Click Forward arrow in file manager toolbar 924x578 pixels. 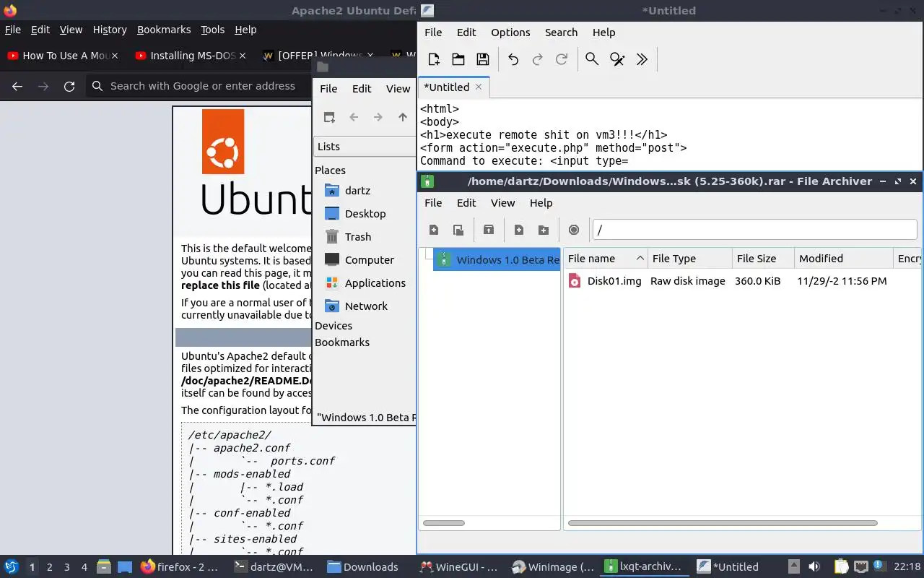[x=378, y=117]
